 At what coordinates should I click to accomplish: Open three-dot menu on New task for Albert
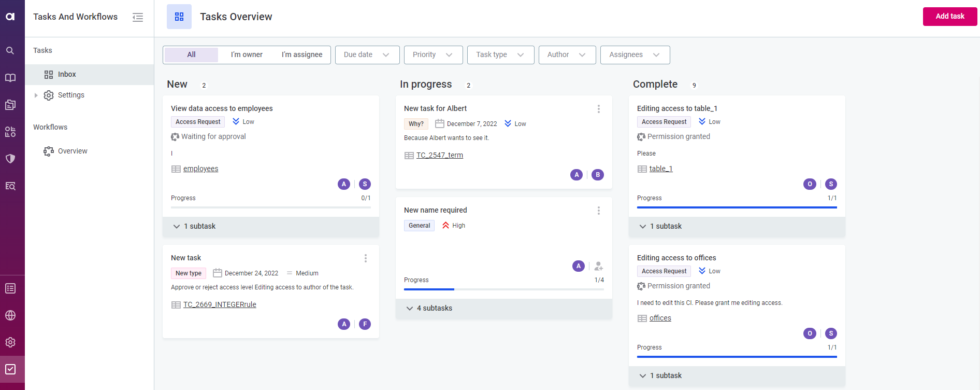coord(598,109)
